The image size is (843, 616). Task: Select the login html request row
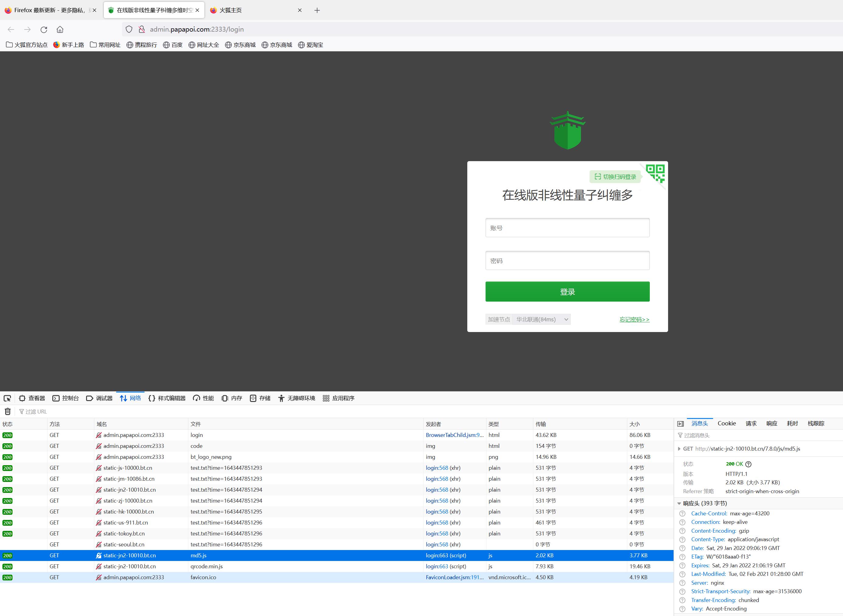[x=337, y=435]
